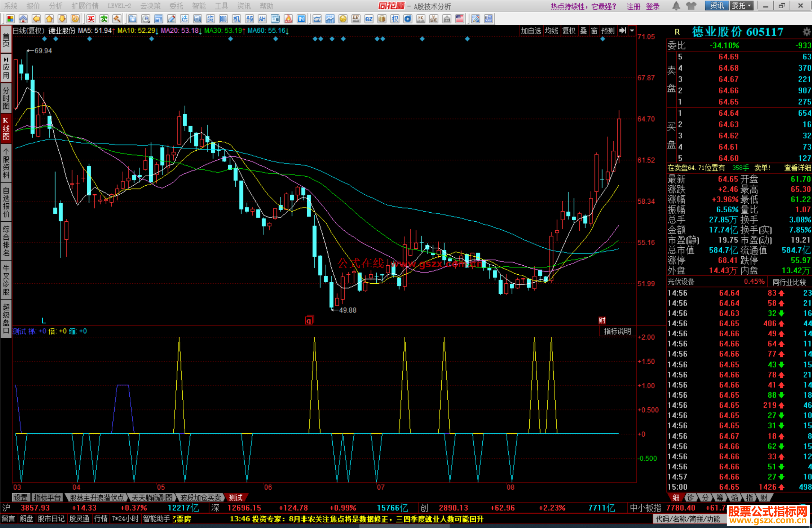This screenshot has height=528, width=812.
Task: Click the home page toolbar icon
Action: click(x=23, y=19)
